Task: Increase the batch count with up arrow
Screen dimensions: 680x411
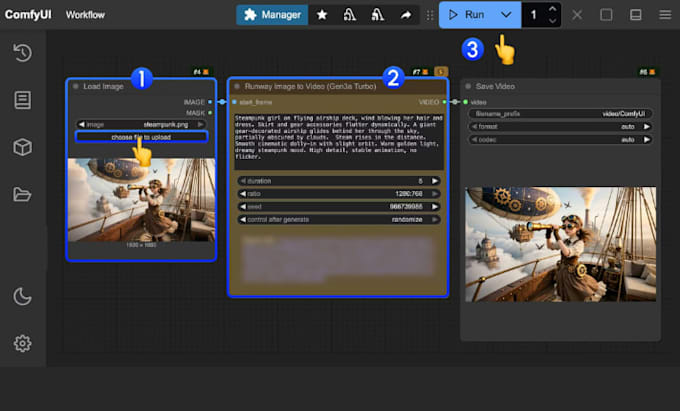Action: tap(552, 9)
